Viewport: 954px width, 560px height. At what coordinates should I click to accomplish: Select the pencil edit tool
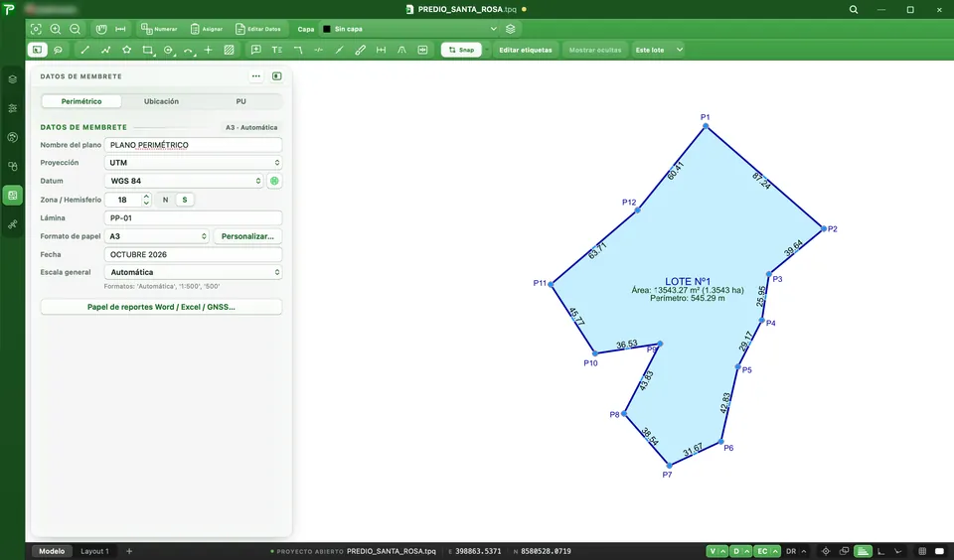pos(360,50)
